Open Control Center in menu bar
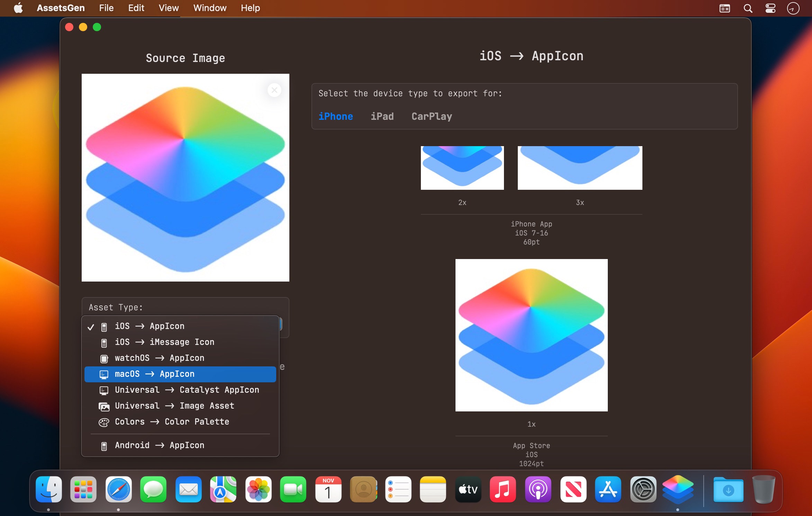This screenshot has width=812, height=516. tap(770, 8)
